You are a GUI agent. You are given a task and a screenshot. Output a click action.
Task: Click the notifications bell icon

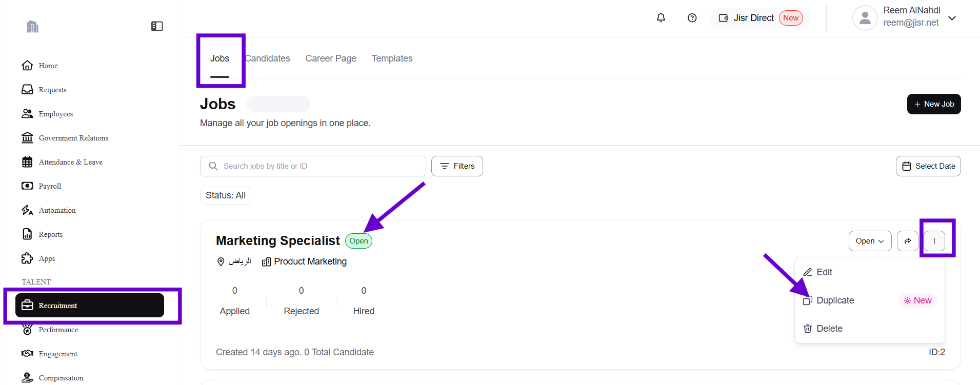click(x=661, y=18)
